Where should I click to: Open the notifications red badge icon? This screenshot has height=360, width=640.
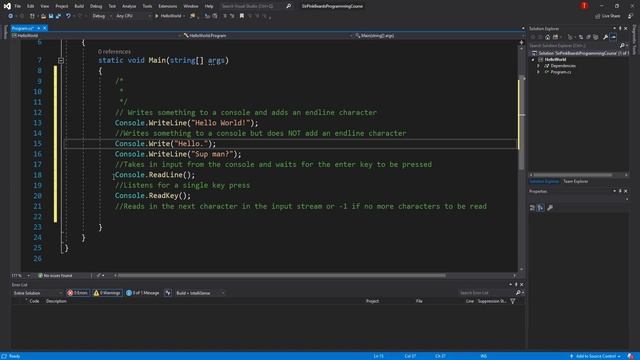coord(584,6)
